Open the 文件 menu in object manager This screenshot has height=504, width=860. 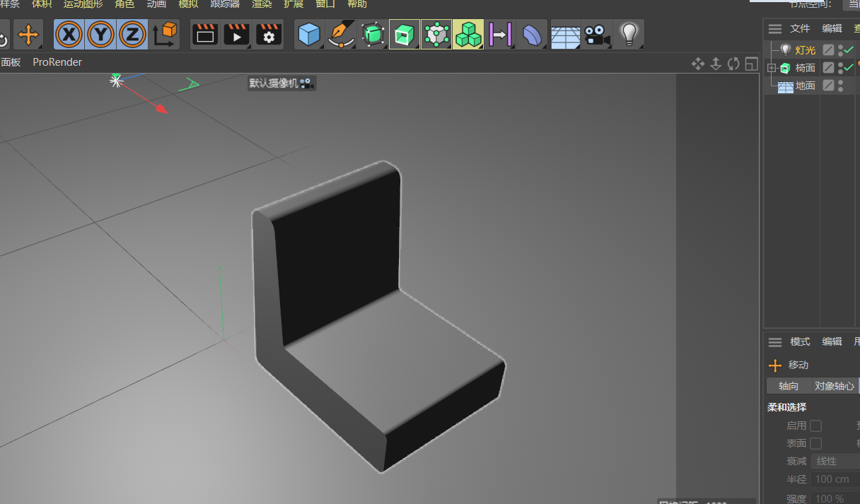point(800,28)
